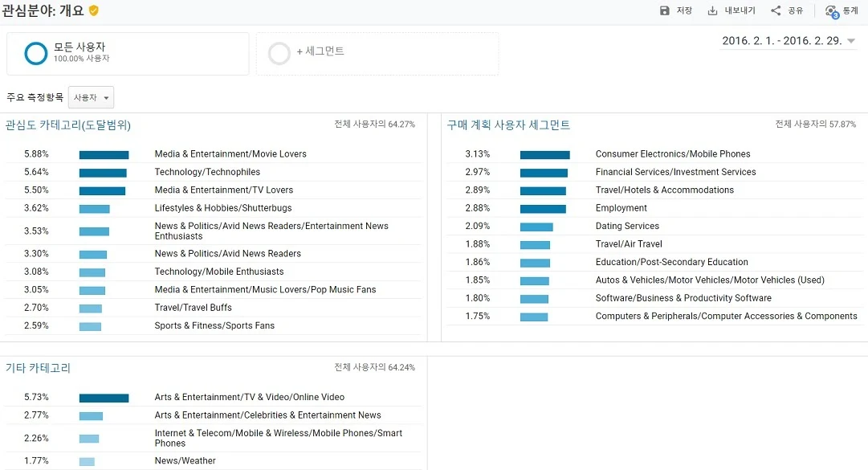
Task: Click Consumer Electronics/Mobile Phones row
Action: pyautogui.click(x=655, y=154)
